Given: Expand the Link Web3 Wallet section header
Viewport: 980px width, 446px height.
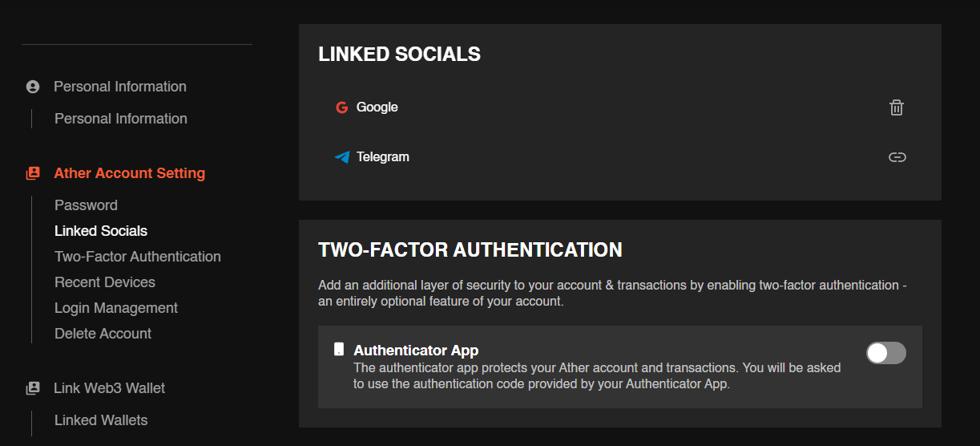Looking at the screenshot, I should click(109, 388).
